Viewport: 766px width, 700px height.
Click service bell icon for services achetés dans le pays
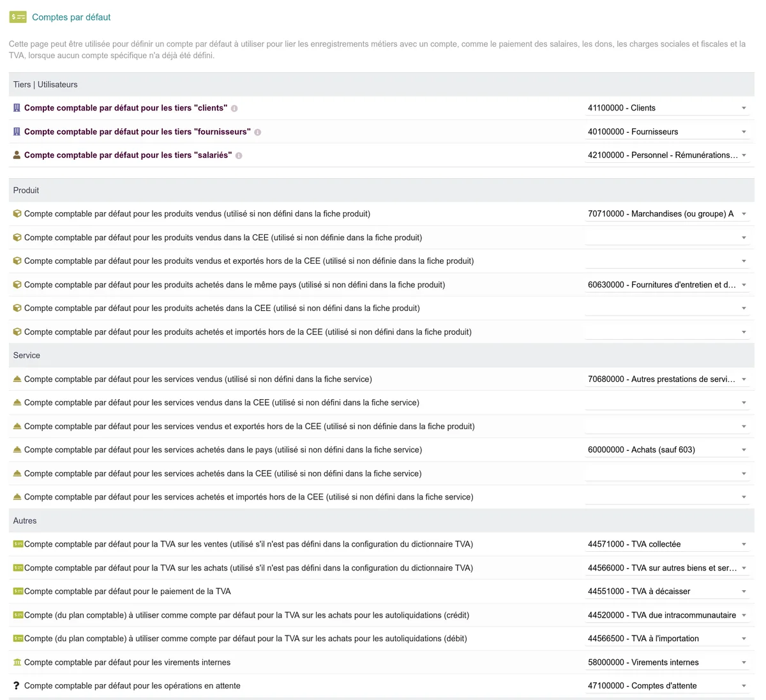17,450
